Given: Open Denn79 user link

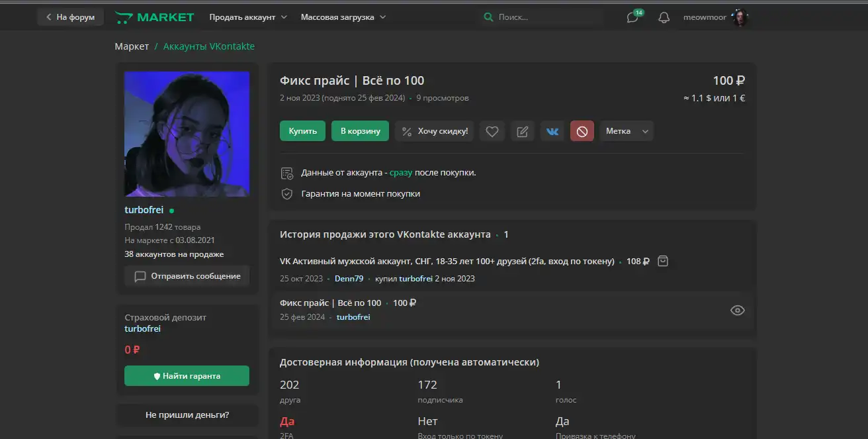Looking at the screenshot, I should (349, 279).
